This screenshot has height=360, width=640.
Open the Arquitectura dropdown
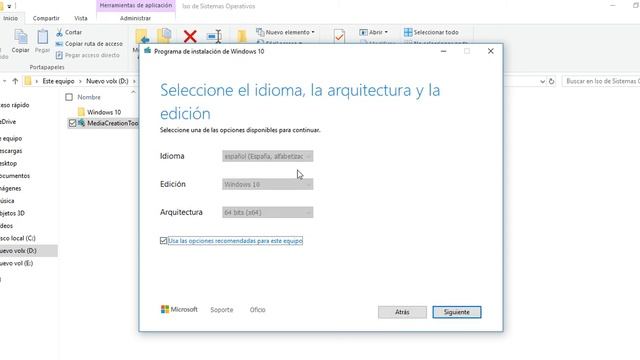point(268,213)
